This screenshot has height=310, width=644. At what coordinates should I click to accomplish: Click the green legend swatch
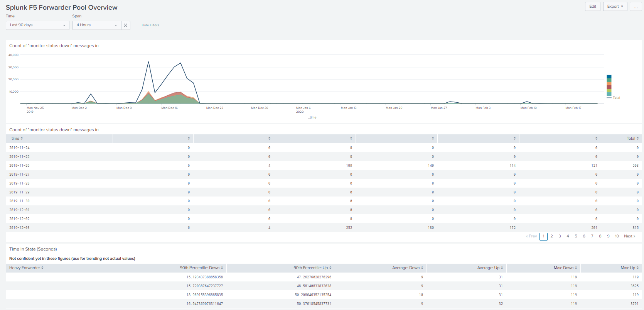pos(609,80)
